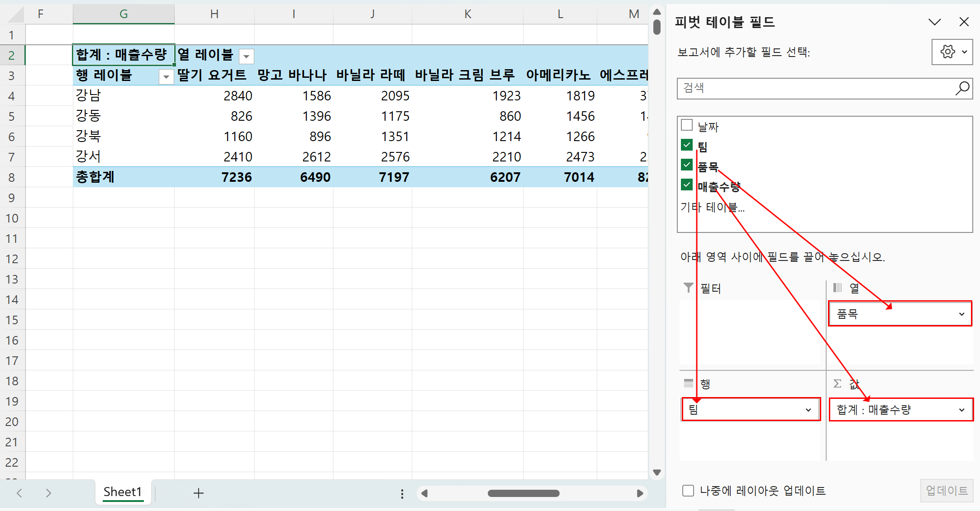This screenshot has width=980, height=511.
Task: Select the 강동 row label cell
Action: coord(124,116)
